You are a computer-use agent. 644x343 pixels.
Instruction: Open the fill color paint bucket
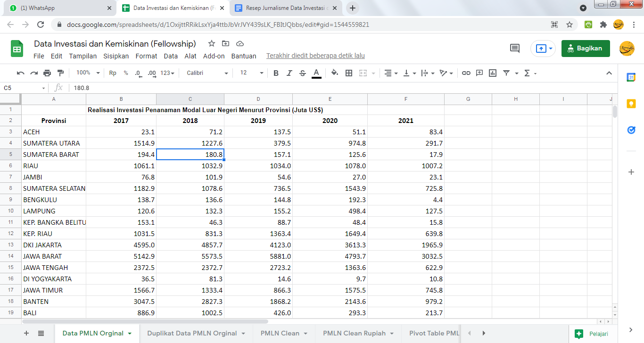click(334, 73)
